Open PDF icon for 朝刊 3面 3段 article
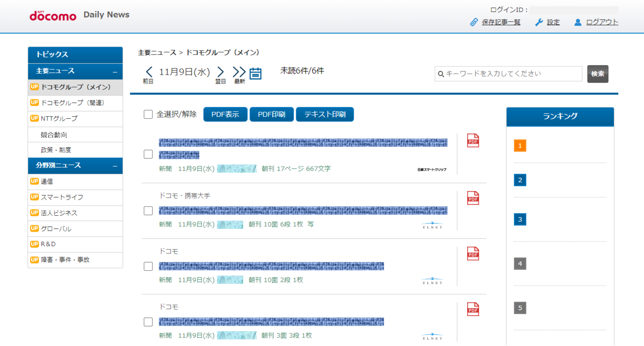The height and width of the screenshot is (346, 644). click(473, 309)
